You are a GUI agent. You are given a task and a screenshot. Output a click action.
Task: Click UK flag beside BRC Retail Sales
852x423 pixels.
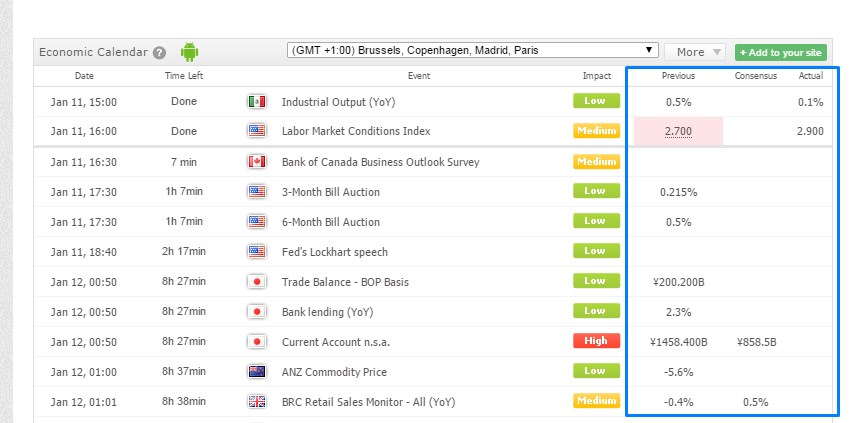[x=257, y=402]
